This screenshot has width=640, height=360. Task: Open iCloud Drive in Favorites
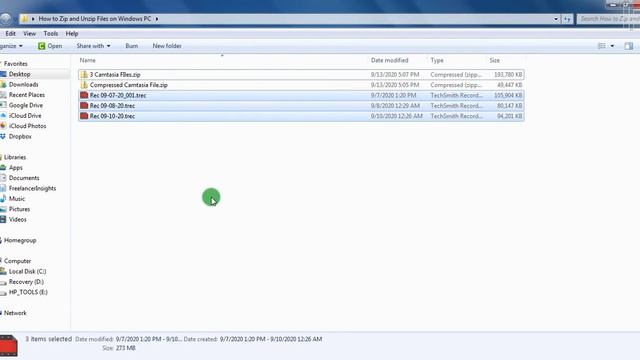point(25,116)
